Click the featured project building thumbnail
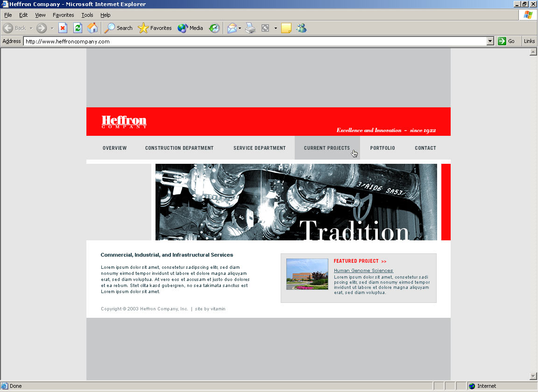Viewport: 538px width, 392px height. pos(307,274)
